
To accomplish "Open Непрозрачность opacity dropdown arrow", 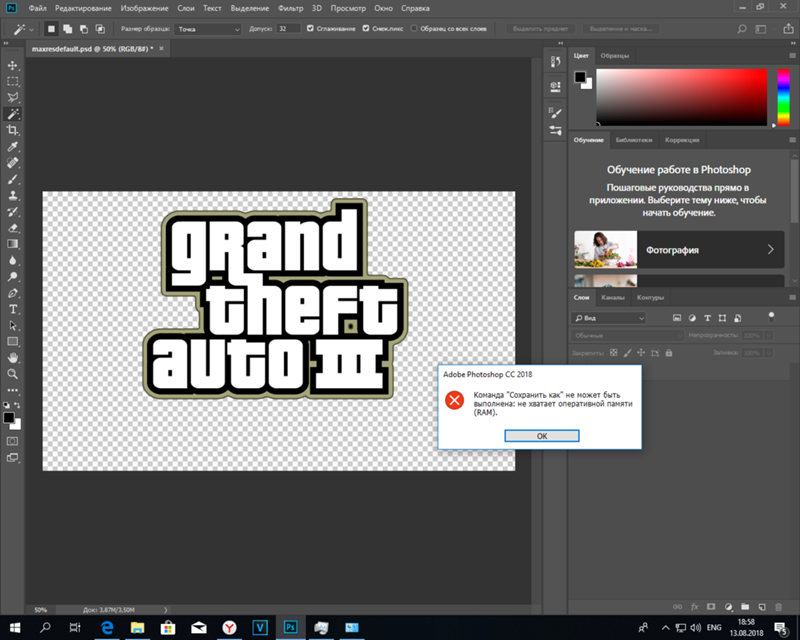I will point(768,335).
